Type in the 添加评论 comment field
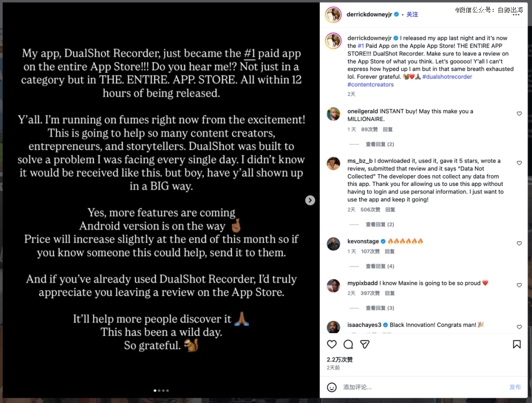The height and width of the screenshot is (403, 532). click(419, 387)
